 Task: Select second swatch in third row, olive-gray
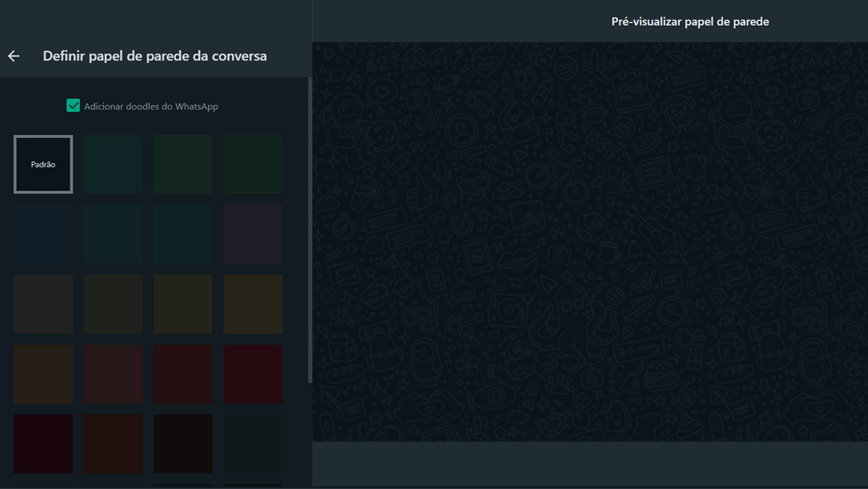click(x=113, y=304)
